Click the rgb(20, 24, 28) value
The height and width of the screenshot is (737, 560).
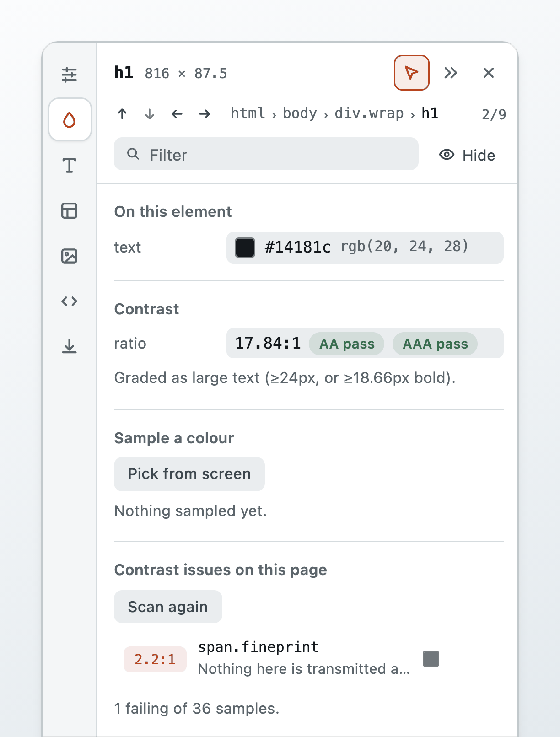pyautogui.click(x=405, y=247)
